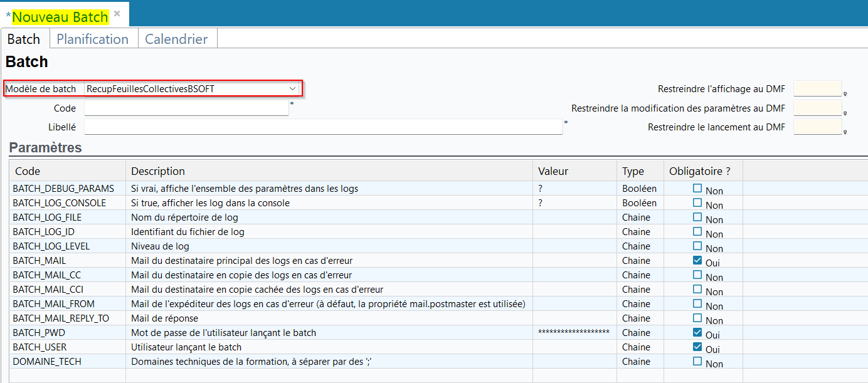
Task: Open the Modèle de batch dropdown
Action: 292,89
